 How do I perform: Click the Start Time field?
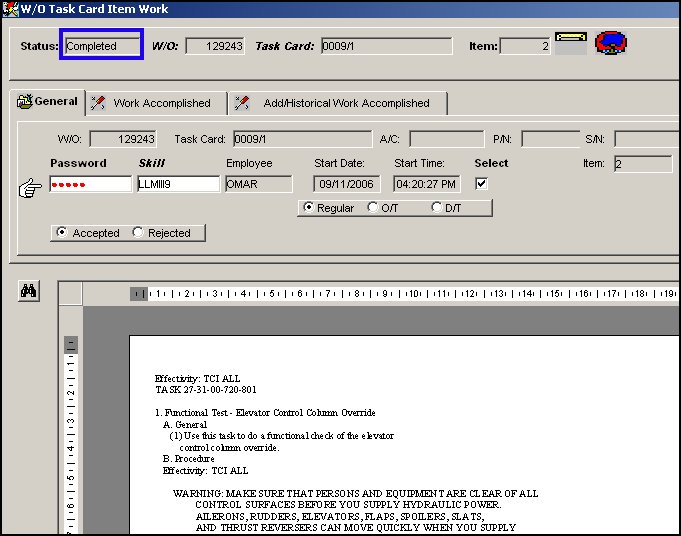(426, 184)
